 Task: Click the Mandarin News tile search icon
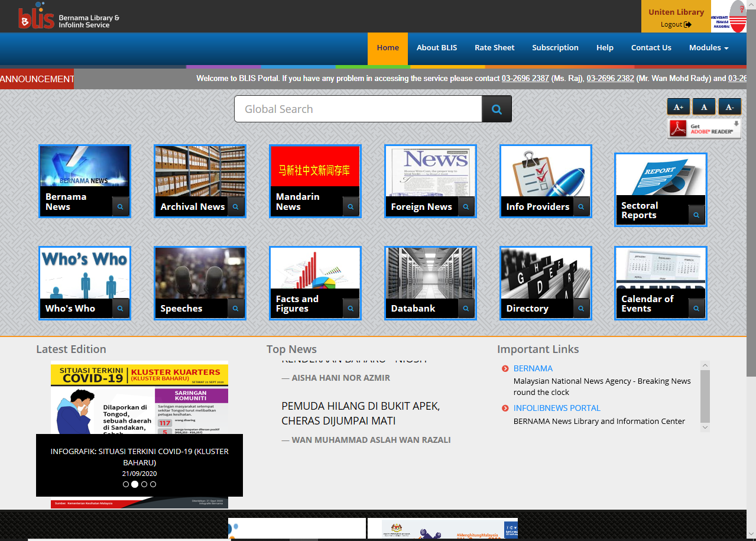[x=351, y=207]
